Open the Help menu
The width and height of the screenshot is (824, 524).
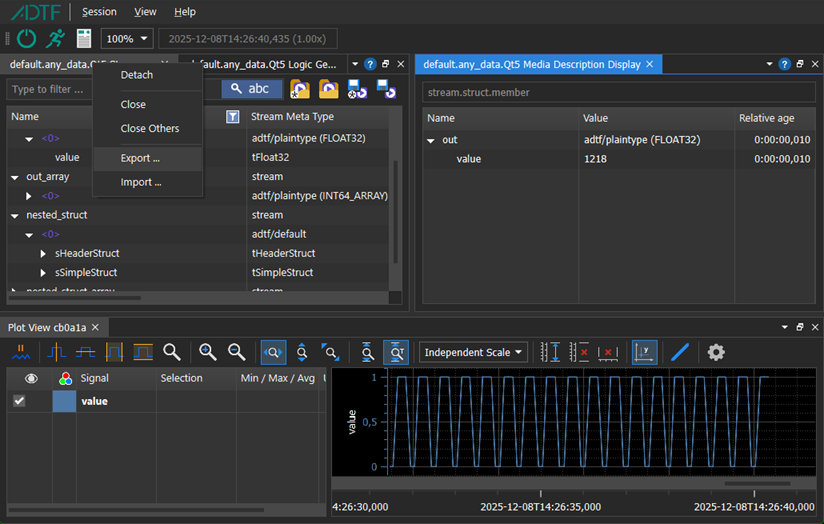click(x=185, y=12)
